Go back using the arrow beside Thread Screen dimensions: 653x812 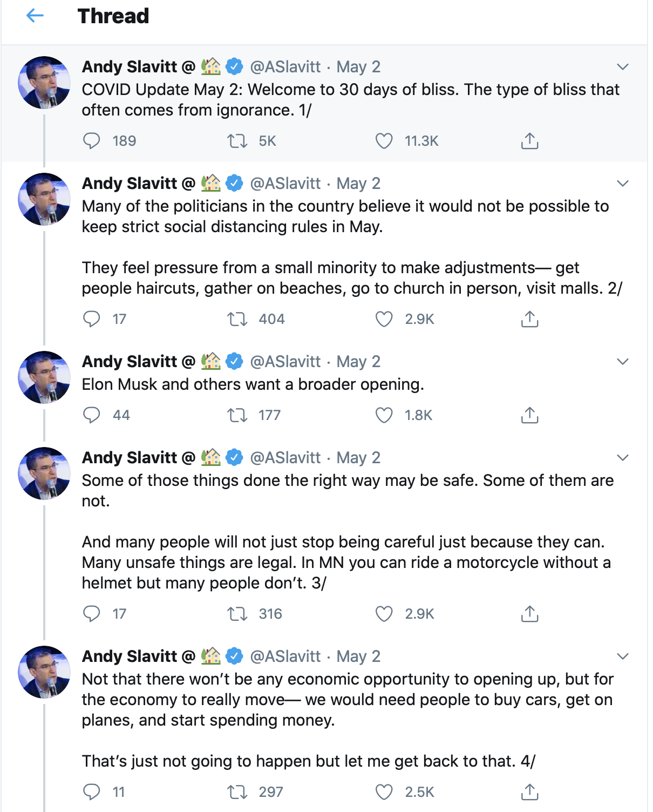pyautogui.click(x=35, y=16)
